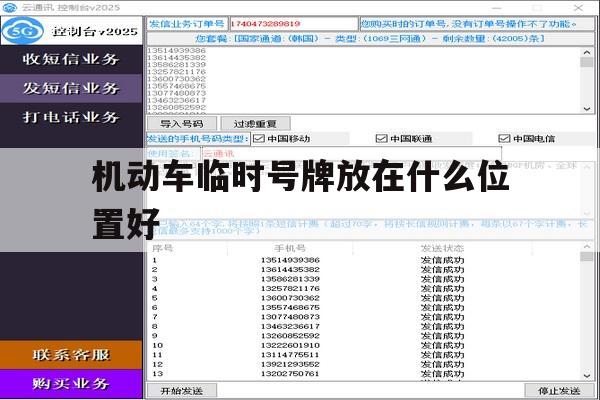600x400 pixels.
Task: Select number 13257821176 in results row 4
Action: (290, 289)
